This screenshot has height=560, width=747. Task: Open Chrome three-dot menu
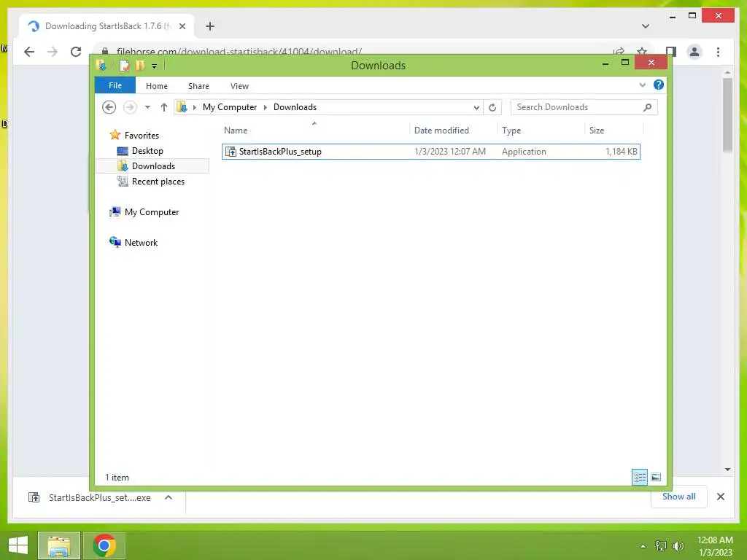[718, 52]
